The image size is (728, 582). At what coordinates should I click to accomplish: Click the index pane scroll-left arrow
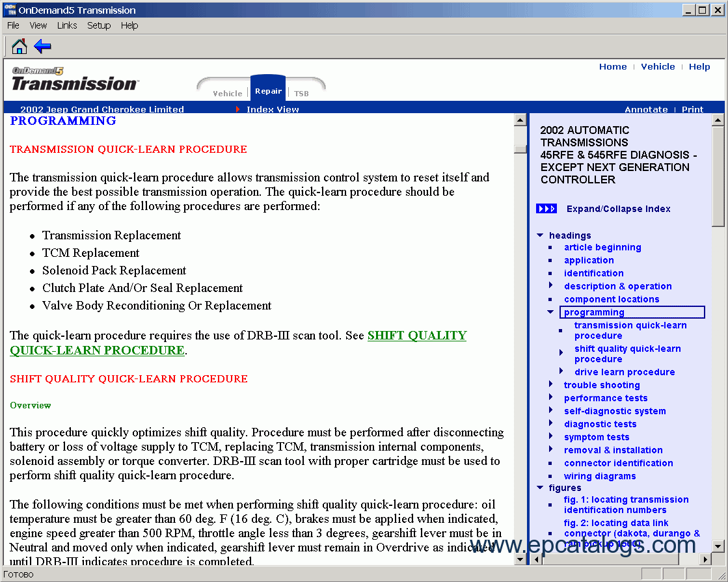pyautogui.click(x=537, y=559)
